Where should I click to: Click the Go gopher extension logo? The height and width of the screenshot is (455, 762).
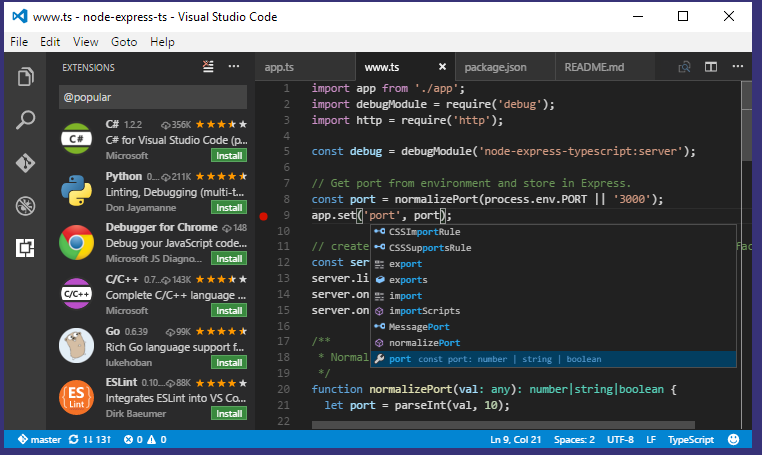point(76,346)
